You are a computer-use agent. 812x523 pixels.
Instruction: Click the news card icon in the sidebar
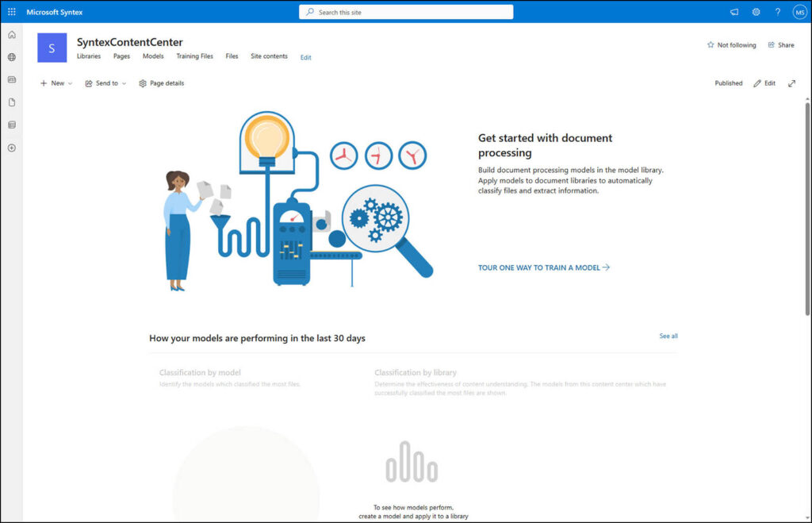click(x=11, y=79)
